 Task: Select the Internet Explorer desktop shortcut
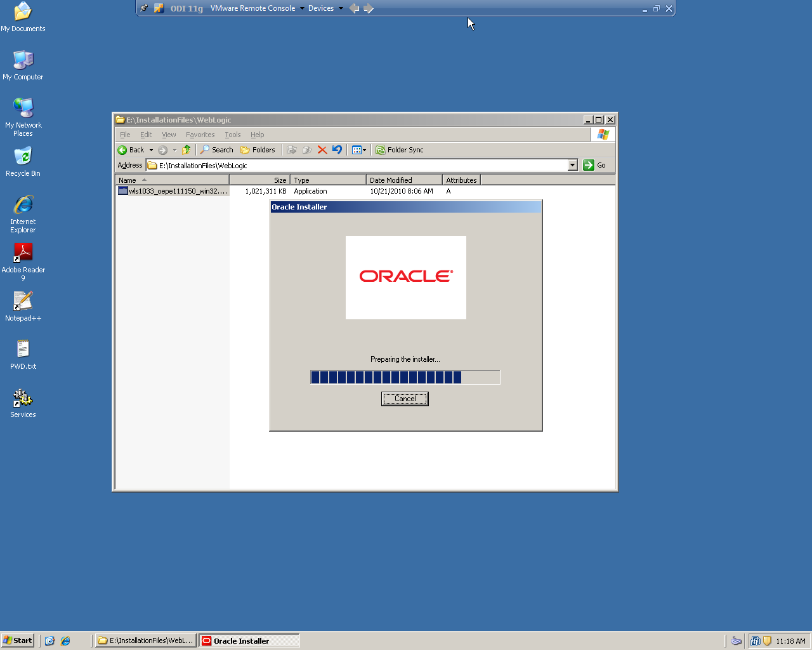click(x=23, y=214)
